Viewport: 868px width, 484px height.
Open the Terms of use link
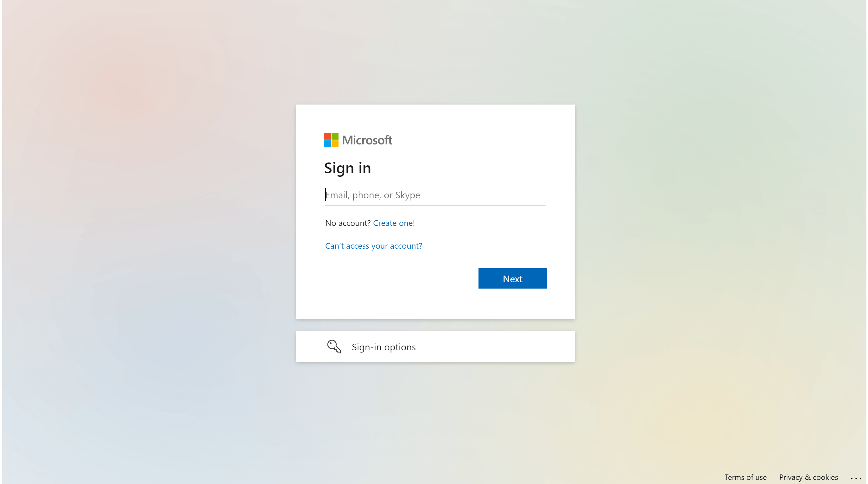pyautogui.click(x=745, y=477)
